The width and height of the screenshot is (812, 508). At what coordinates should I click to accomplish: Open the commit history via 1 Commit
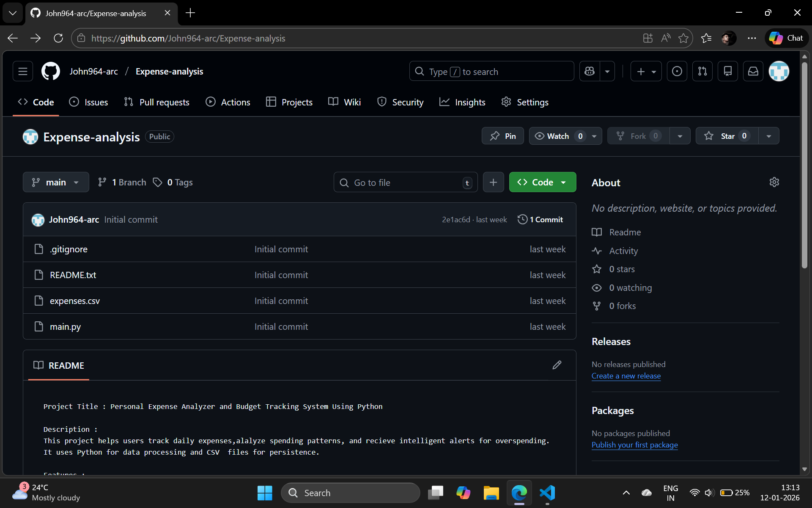click(540, 219)
